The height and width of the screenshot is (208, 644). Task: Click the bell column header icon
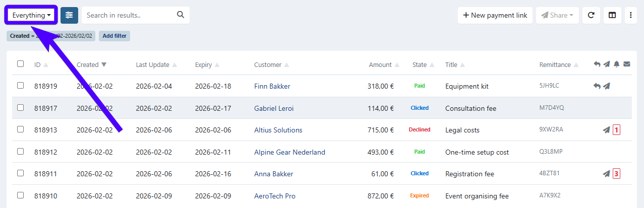(x=616, y=64)
